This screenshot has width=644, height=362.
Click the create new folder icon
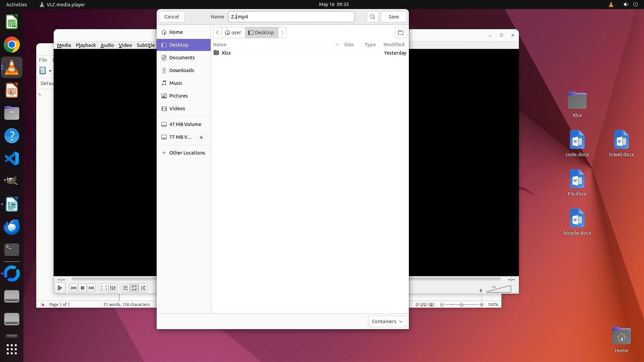point(400,33)
